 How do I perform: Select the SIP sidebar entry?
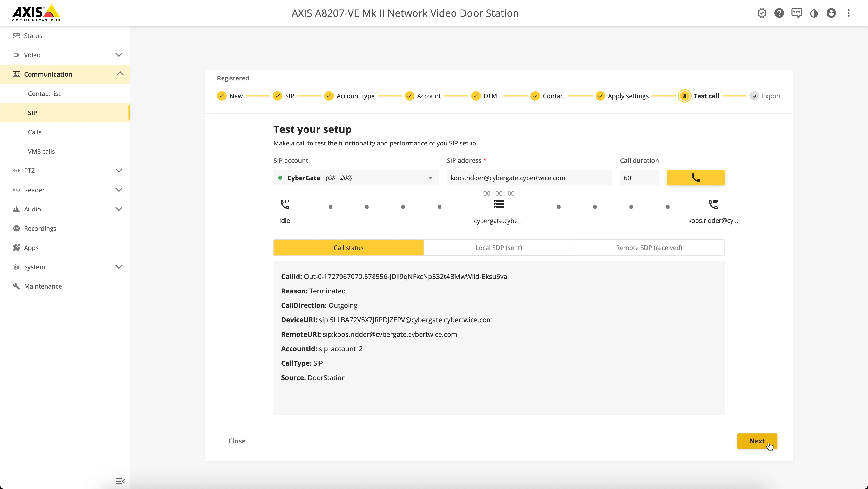(x=65, y=113)
